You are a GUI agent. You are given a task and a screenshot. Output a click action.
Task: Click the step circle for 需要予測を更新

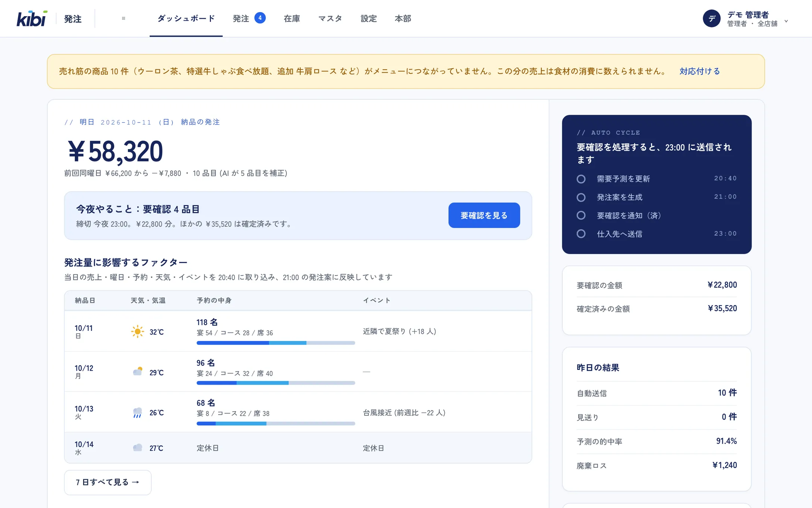pyautogui.click(x=581, y=179)
